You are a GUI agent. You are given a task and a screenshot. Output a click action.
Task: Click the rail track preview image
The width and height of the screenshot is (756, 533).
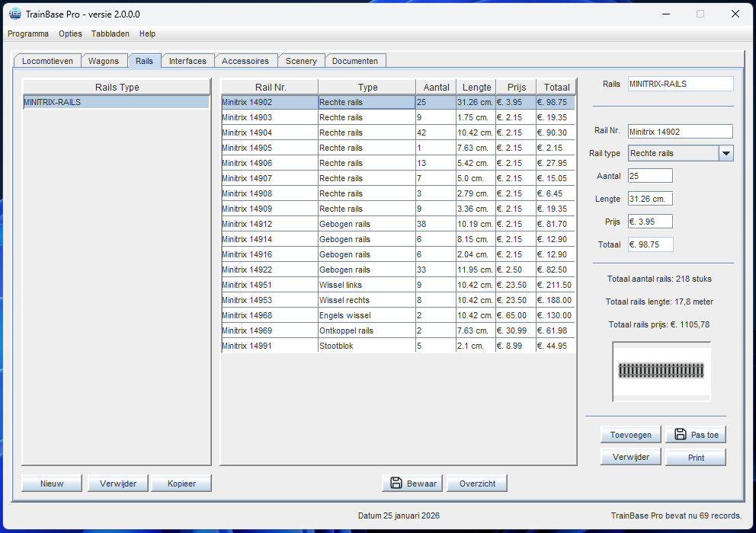tap(661, 371)
